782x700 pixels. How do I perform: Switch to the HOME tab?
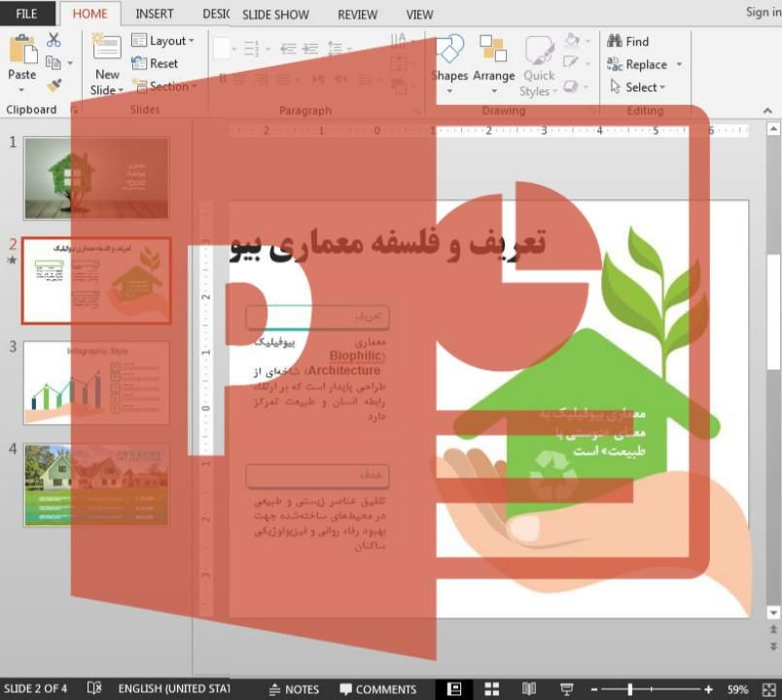click(x=89, y=14)
